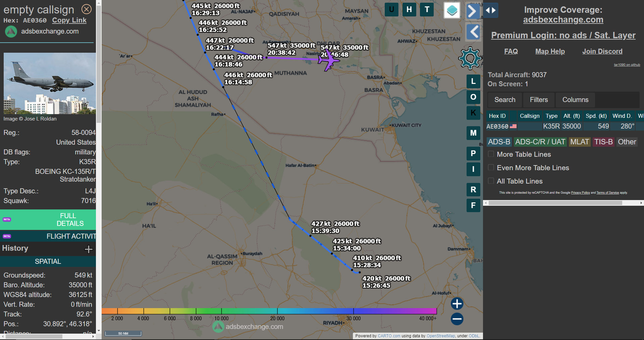Open the CARTO.com attribution link
This screenshot has height=340, width=644.
[389, 336]
